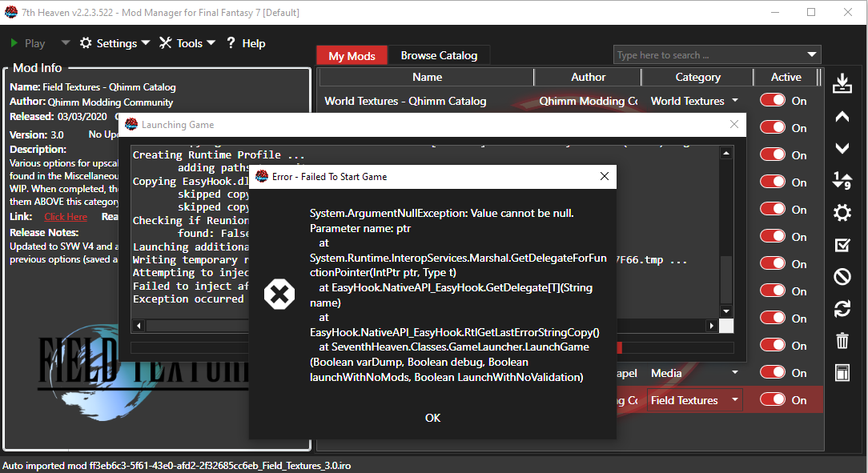Click the green Play triangle icon
Viewport: 868px width, 473px height.
point(14,43)
